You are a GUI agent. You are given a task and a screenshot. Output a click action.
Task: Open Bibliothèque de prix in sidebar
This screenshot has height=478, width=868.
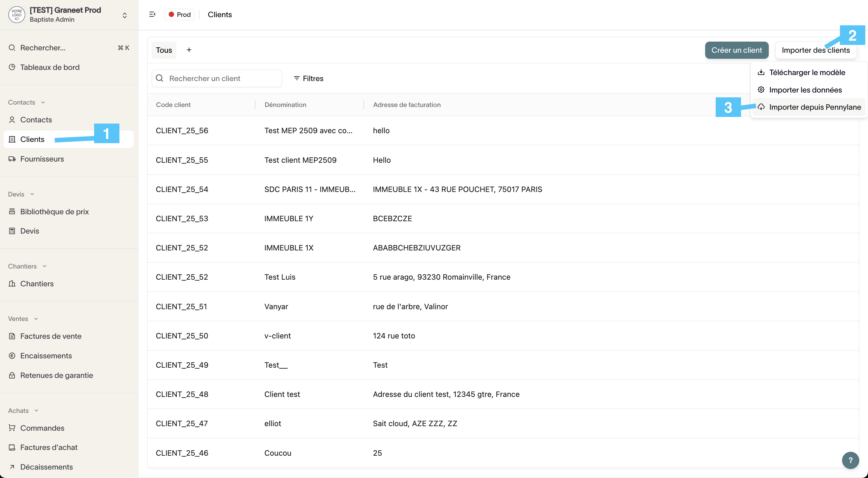click(54, 211)
